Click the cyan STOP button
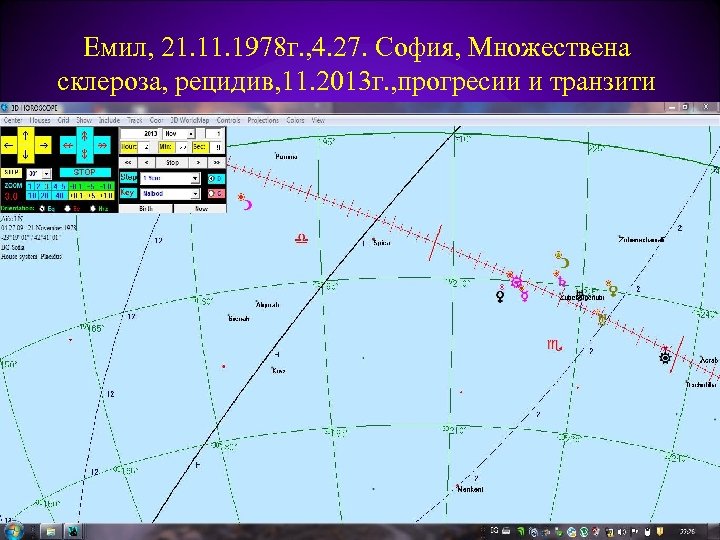The height and width of the screenshot is (540, 720). (85, 172)
